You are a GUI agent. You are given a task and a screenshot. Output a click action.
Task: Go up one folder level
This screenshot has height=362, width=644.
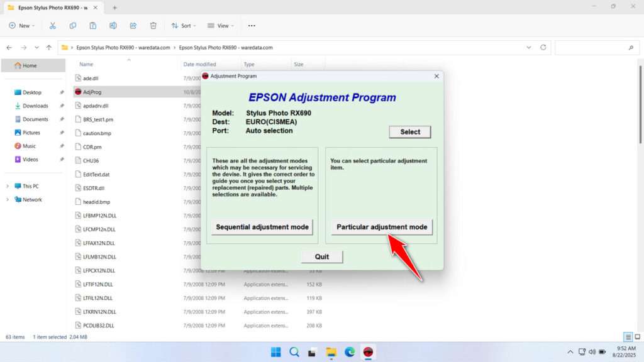coord(49,48)
